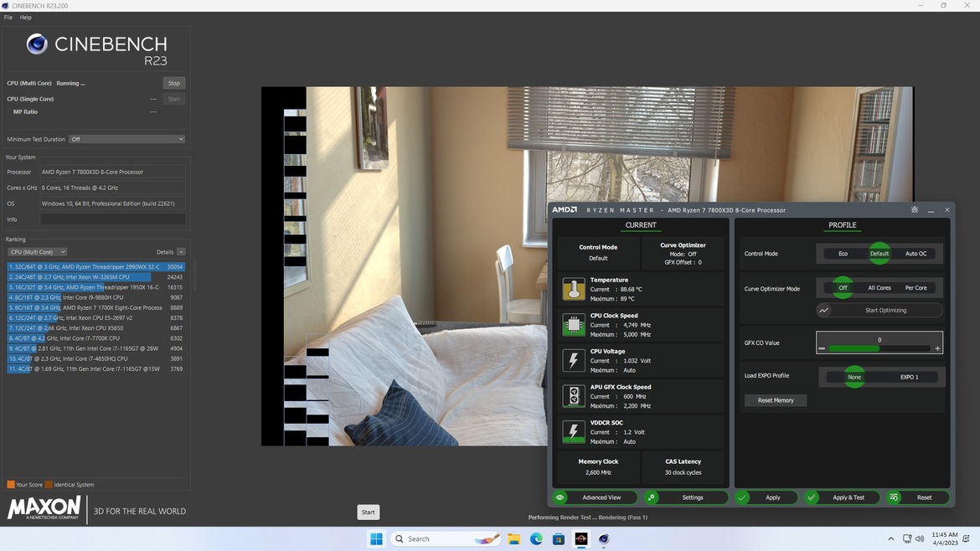
Task: Click the Reset circular arrow icon
Action: (895, 497)
